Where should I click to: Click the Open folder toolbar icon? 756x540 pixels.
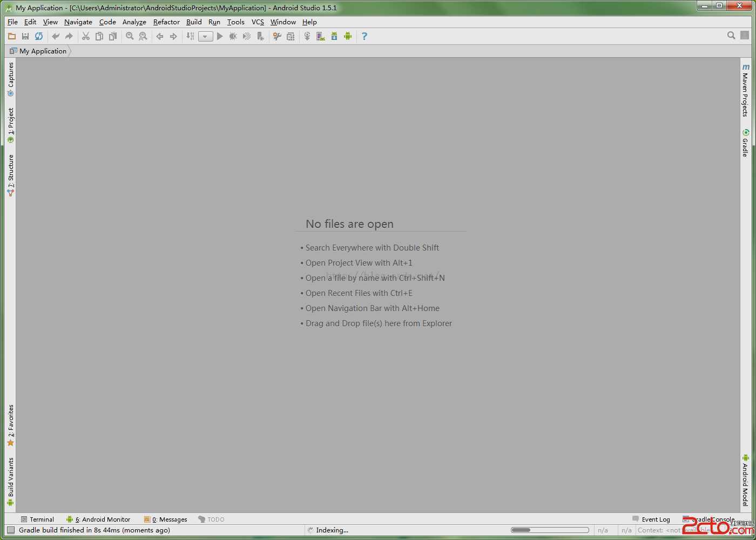[x=12, y=36]
